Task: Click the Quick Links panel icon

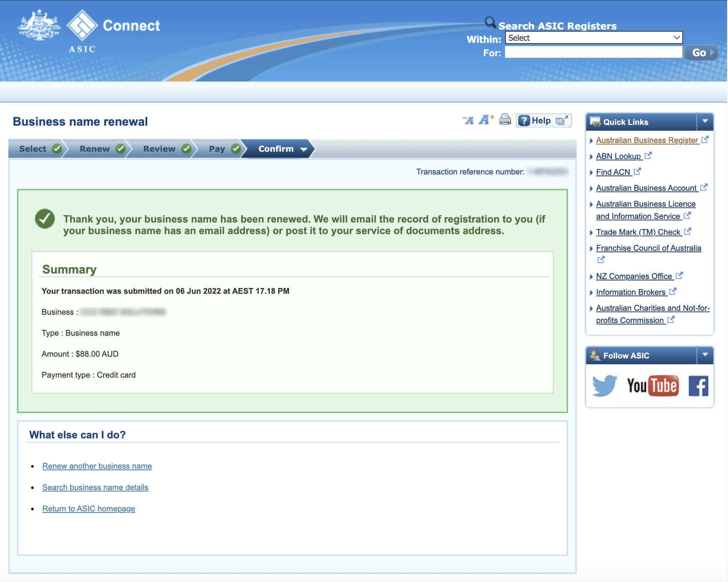Action: point(595,122)
